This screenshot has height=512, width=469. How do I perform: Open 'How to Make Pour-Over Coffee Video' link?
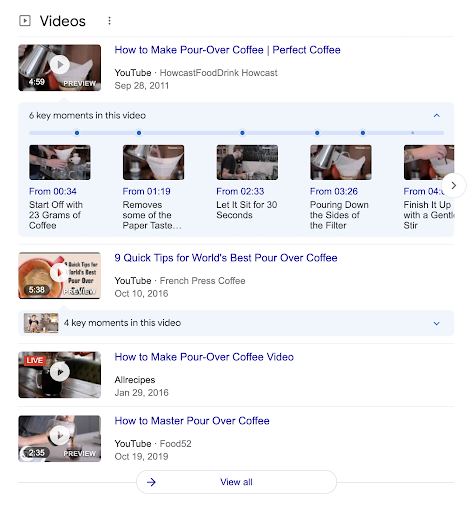[204, 357]
